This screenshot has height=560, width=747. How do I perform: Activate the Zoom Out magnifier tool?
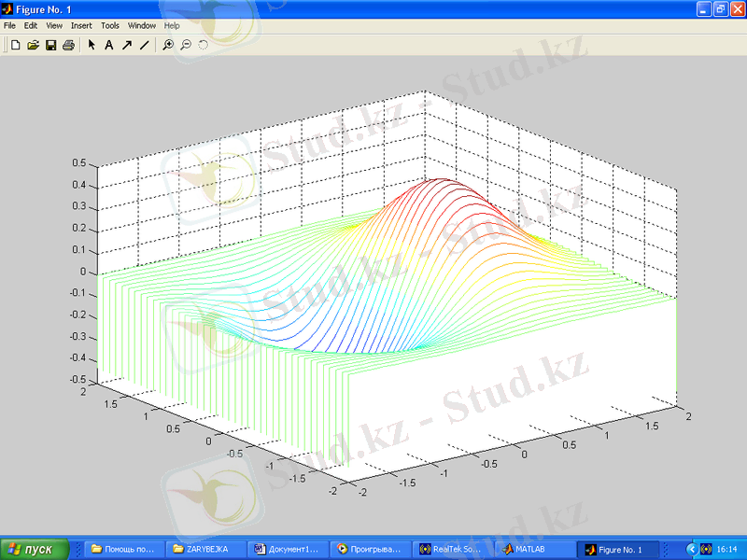tap(186, 45)
